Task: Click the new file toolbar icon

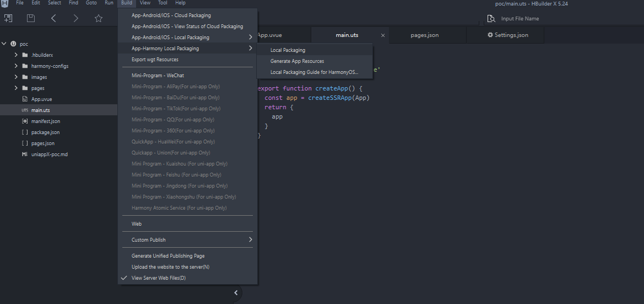Action: [x=8, y=18]
